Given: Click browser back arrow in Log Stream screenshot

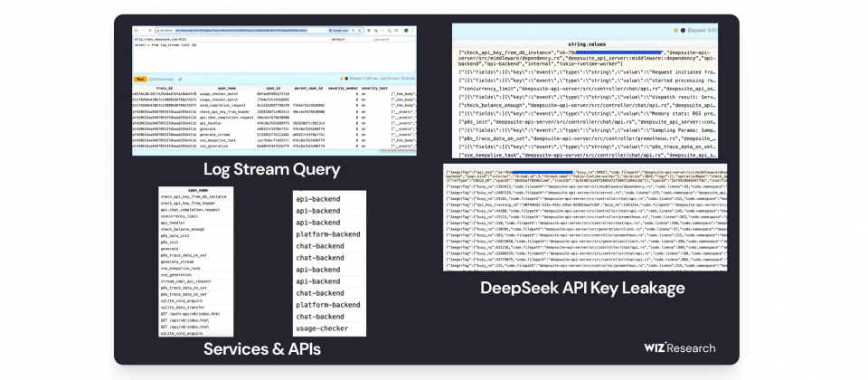Looking at the screenshot, I should pyautogui.click(x=137, y=31).
